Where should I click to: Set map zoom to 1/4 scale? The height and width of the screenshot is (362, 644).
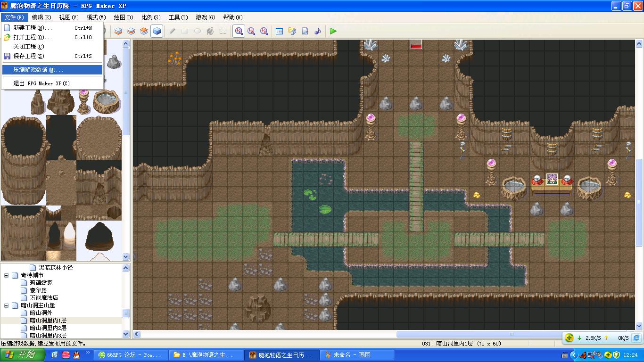(x=264, y=31)
